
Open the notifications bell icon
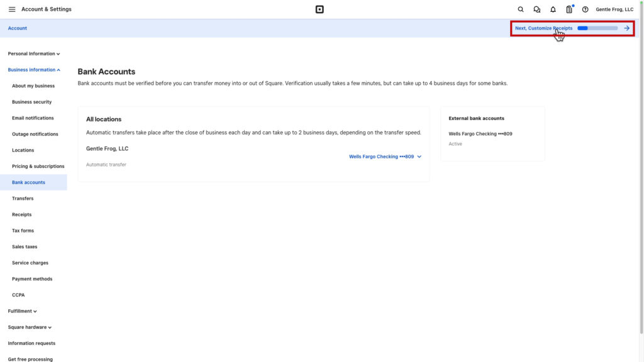pos(553,9)
